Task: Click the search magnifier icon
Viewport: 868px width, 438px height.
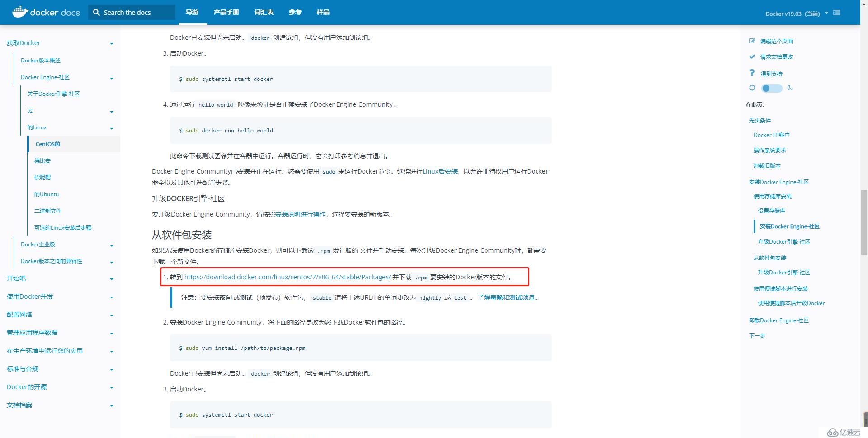Action: coord(96,13)
